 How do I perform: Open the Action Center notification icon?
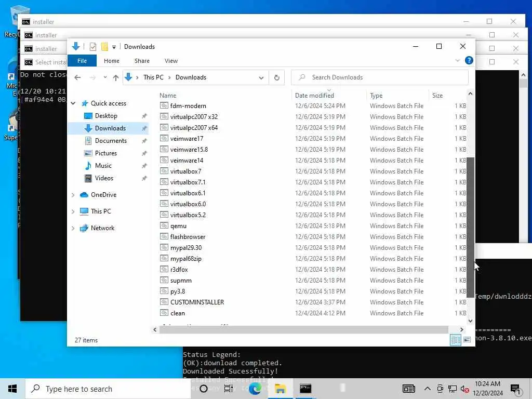tap(516, 390)
